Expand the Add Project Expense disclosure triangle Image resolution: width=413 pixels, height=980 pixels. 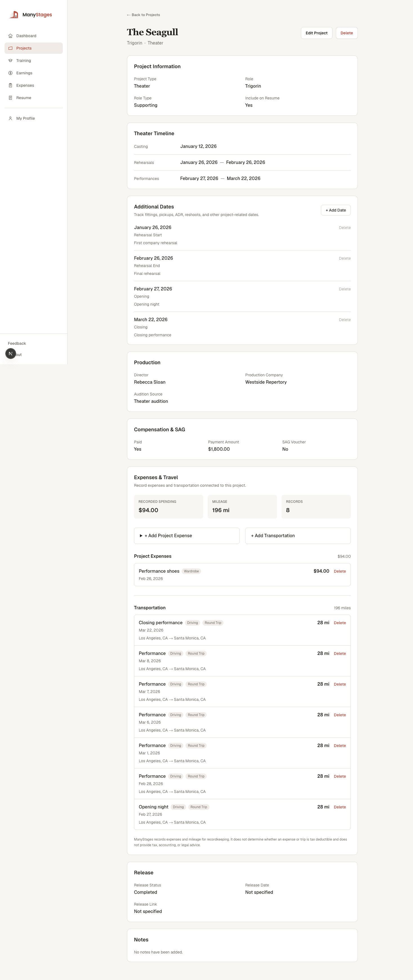[141, 536]
